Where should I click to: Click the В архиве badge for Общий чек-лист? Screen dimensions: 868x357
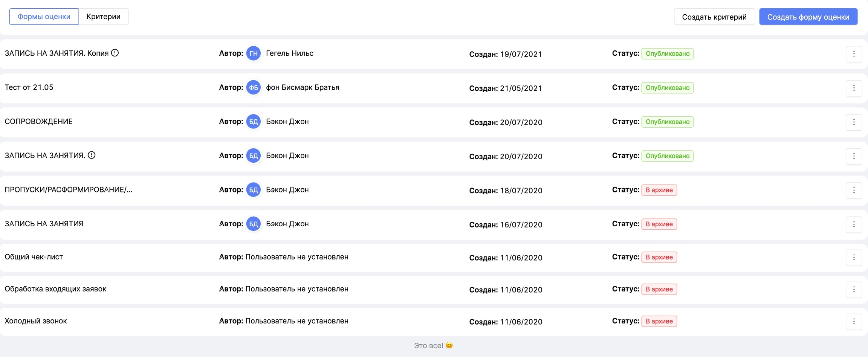click(x=659, y=257)
